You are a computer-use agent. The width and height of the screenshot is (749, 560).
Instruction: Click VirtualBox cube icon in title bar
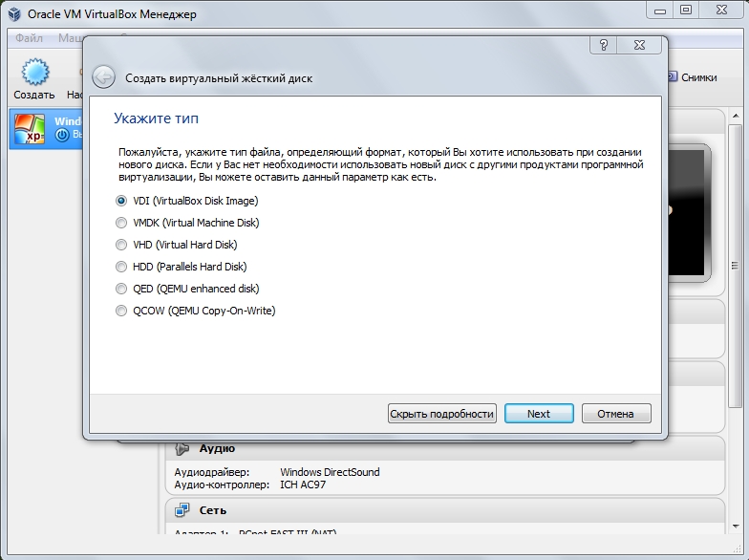pos(15,13)
